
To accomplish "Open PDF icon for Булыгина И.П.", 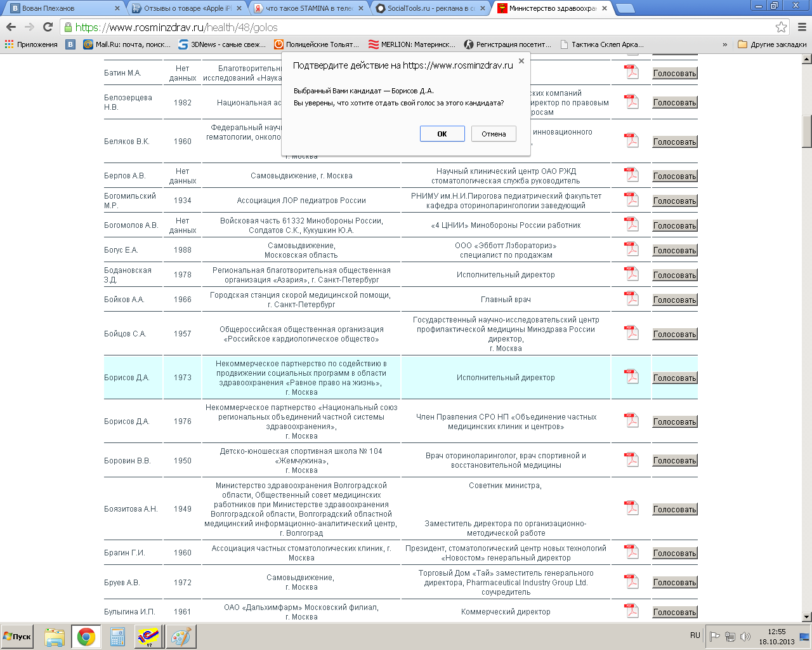I will (x=632, y=611).
